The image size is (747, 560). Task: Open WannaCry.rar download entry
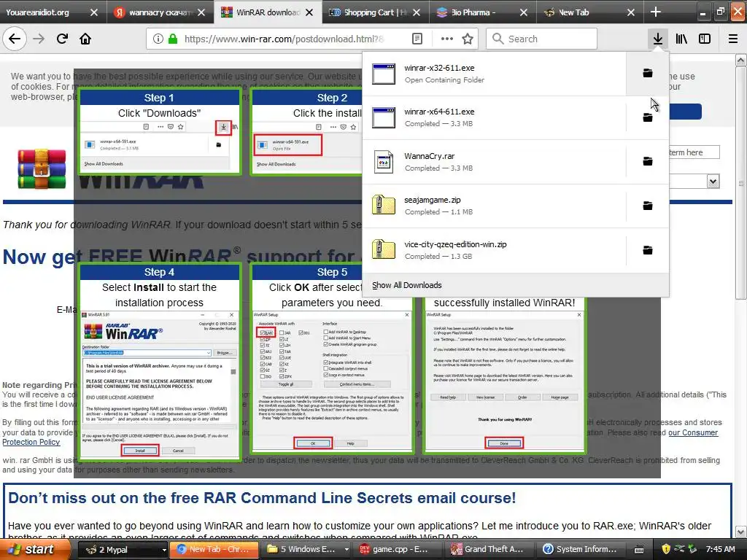click(494, 162)
